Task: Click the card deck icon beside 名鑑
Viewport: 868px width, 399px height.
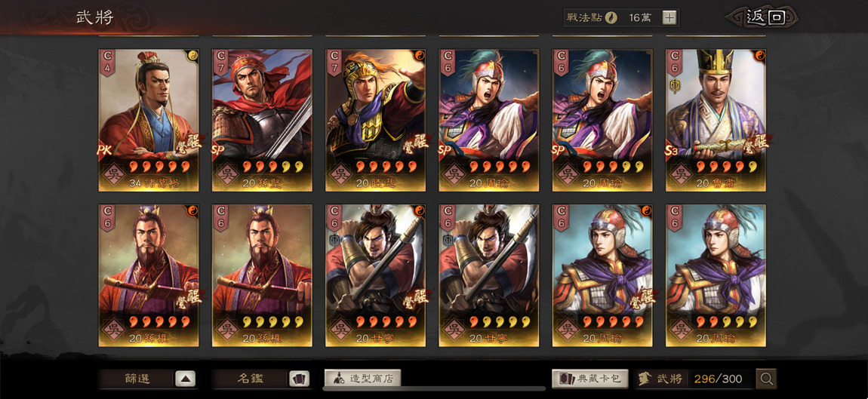Action: 300,379
